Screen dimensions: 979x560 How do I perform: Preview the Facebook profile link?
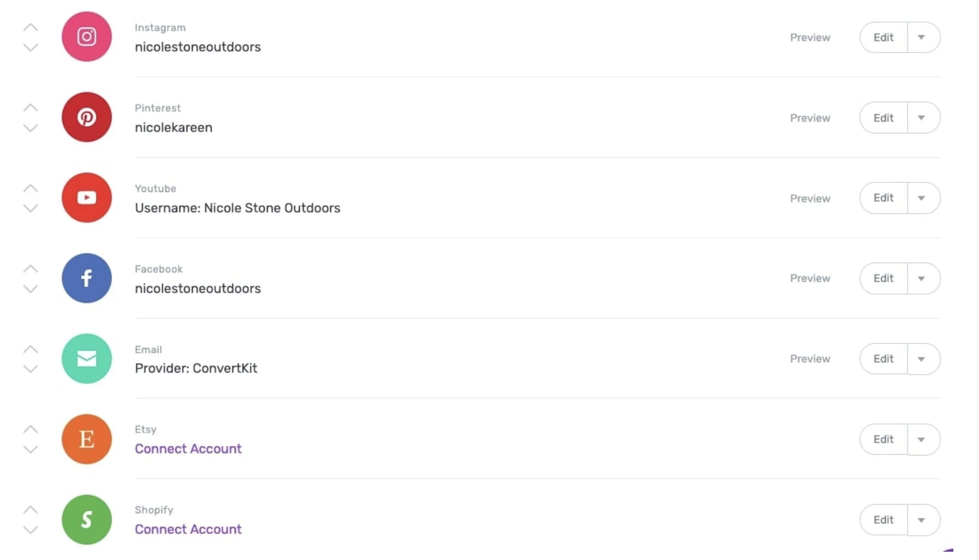[x=810, y=278]
